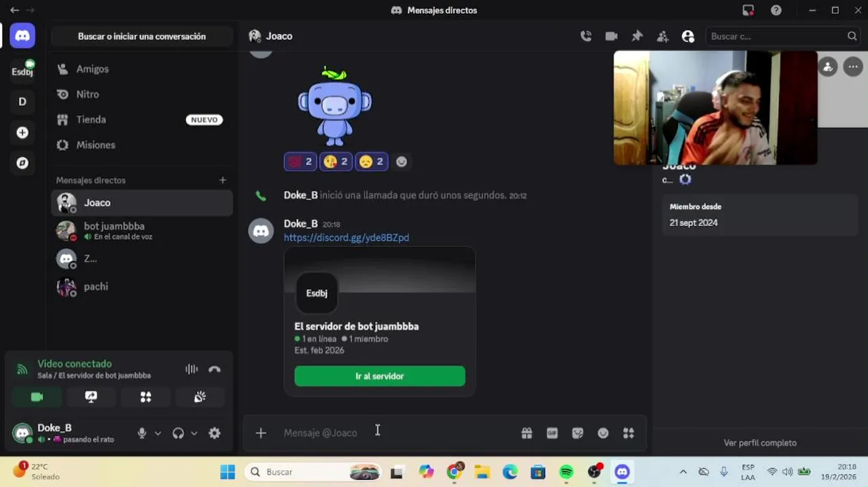The height and width of the screenshot is (487, 868).
Task: Click the 'Video conectado' status text
Action: coord(74,364)
